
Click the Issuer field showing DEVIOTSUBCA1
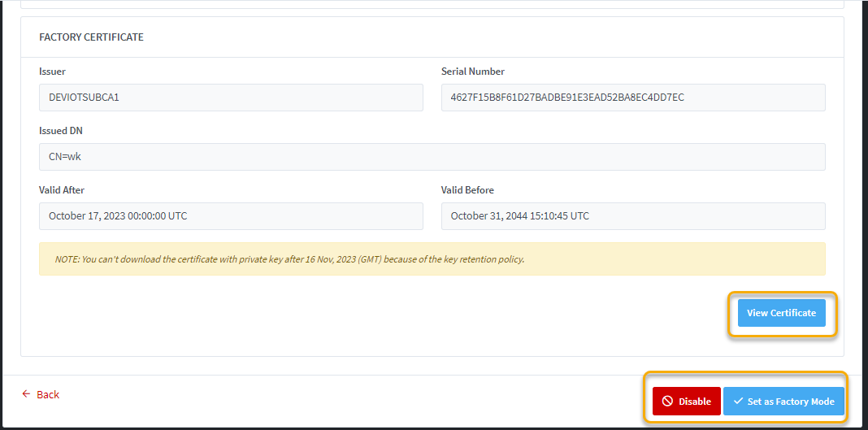point(231,98)
